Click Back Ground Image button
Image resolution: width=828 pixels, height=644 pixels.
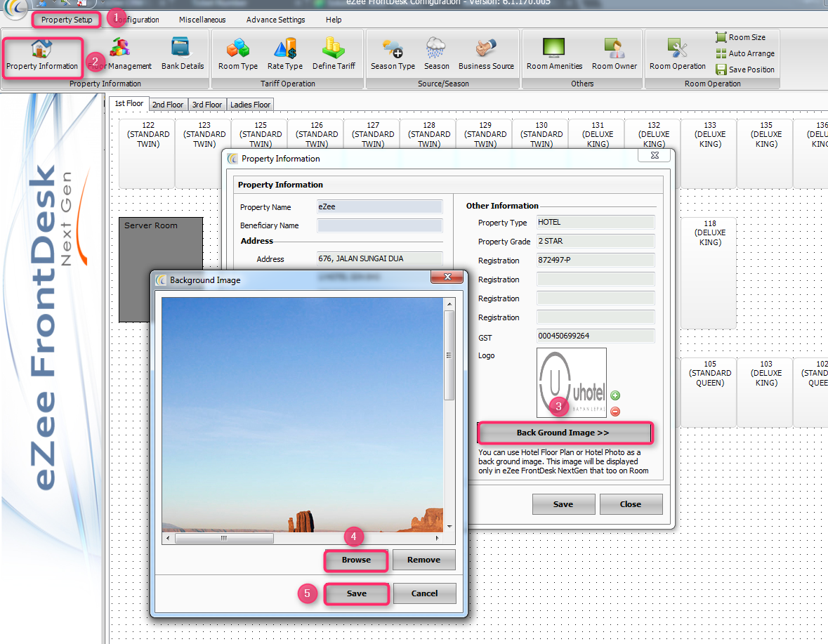(x=565, y=433)
